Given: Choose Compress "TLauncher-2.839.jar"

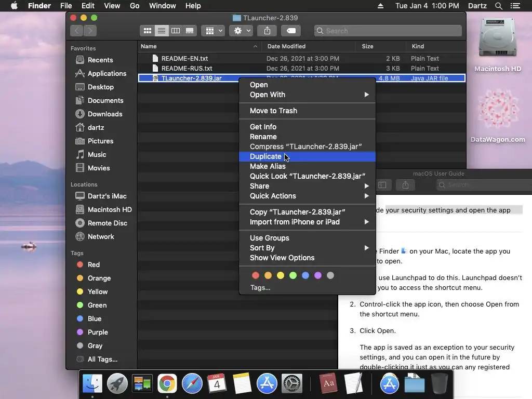Looking at the screenshot, I should pyautogui.click(x=307, y=147).
